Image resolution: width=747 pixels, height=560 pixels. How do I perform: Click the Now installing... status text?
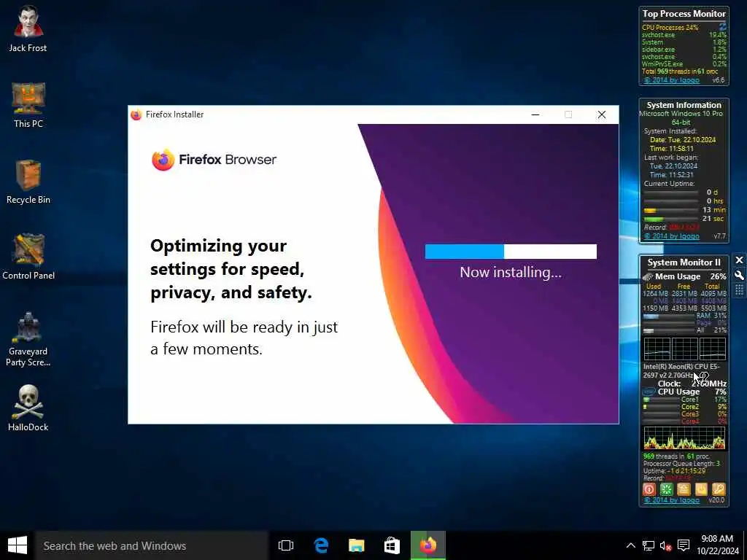[x=511, y=273]
